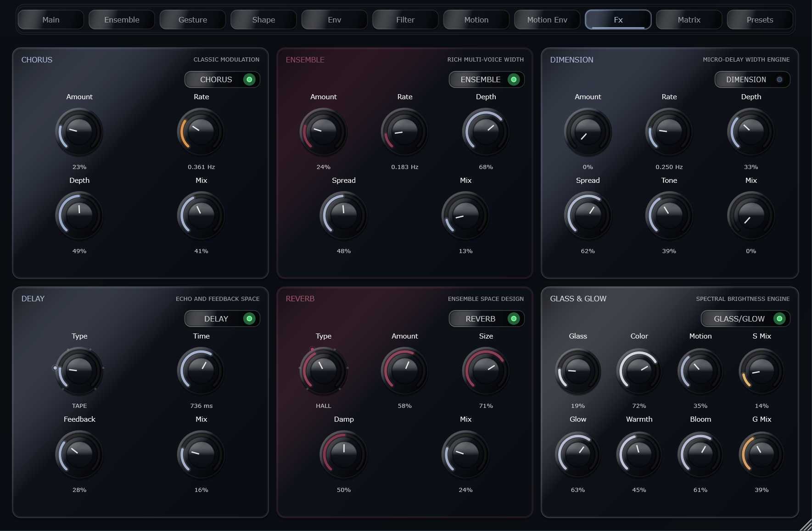Image resolution: width=812 pixels, height=531 pixels.
Task: Click the Color knob in Glass & Glow
Action: 639,372
